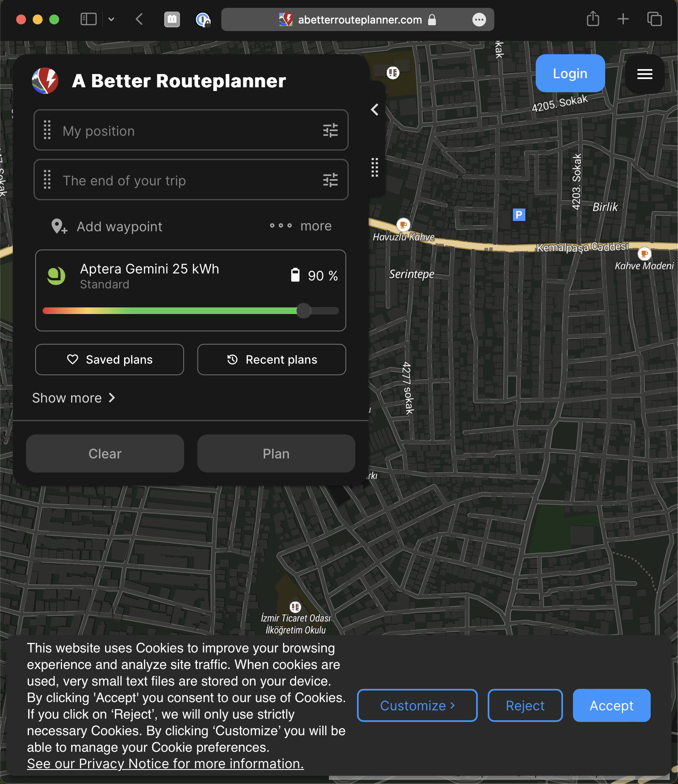Click the Add waypoint pin icon
678x784 pixels.
tap(59, 226)
